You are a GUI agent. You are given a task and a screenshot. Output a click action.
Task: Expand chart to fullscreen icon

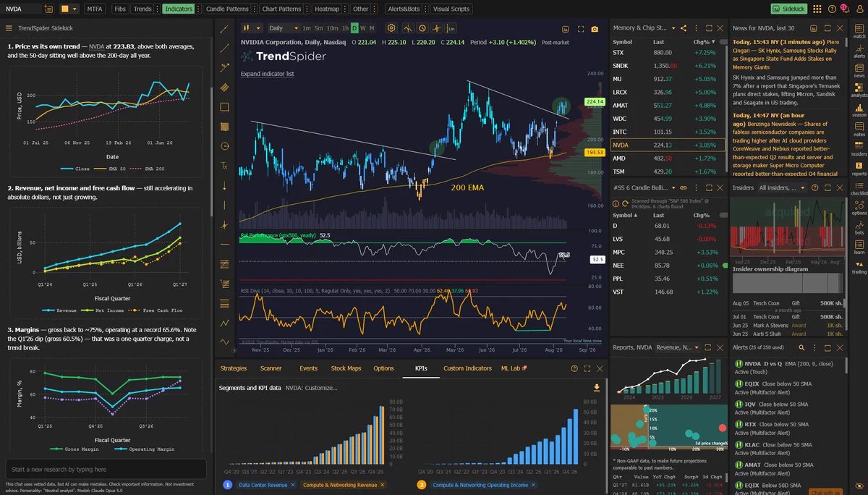(x=580, y=29)
